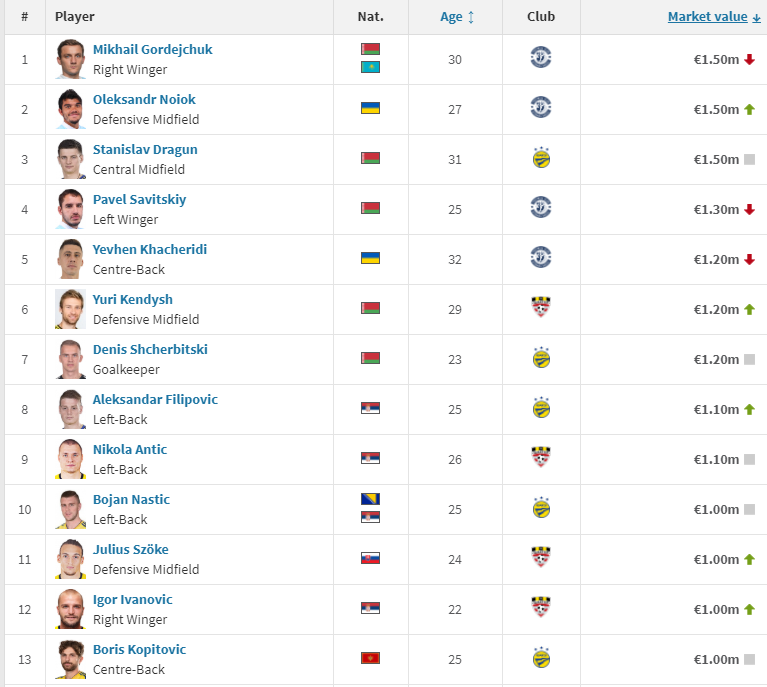Click Bojan Nastic's player photo
The image size is (767, 687).
coord(70,509)
